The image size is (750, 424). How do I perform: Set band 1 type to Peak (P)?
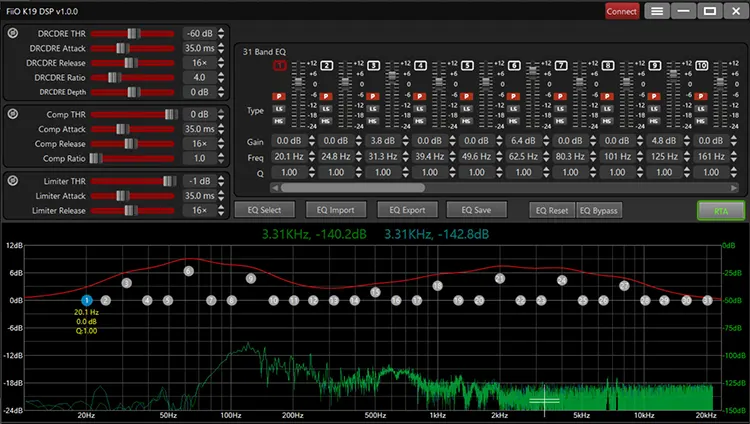279,96
